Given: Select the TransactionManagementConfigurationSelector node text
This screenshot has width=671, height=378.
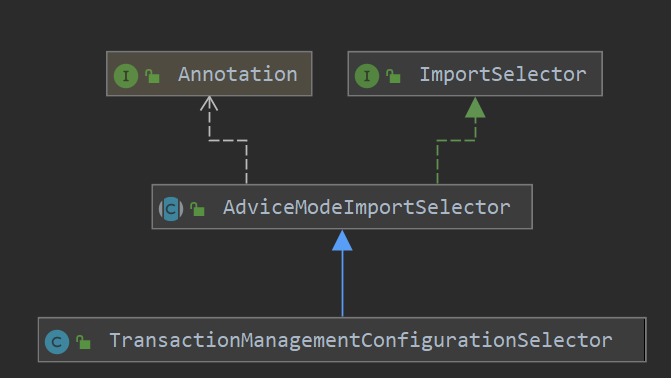Looking at the screenshot, I should [x=361, y=341].
